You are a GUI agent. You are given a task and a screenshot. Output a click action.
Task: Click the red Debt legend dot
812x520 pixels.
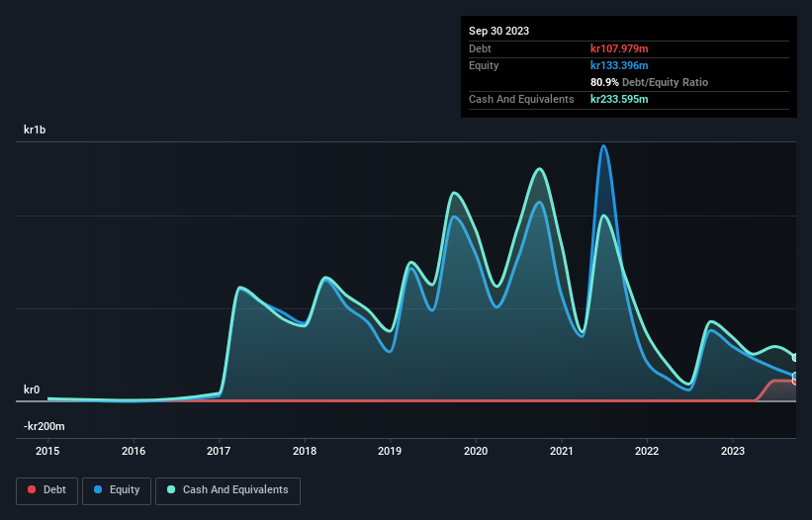[32, 489]
